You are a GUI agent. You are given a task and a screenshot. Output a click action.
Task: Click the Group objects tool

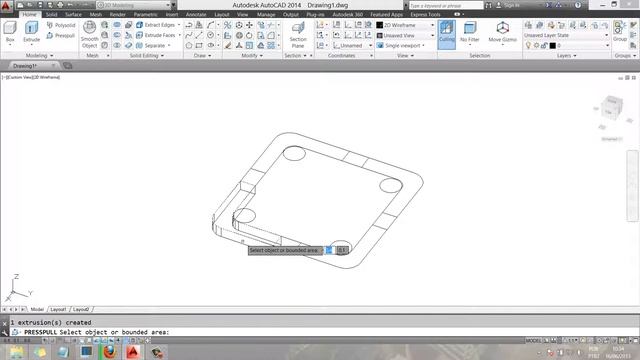[620, 31]
